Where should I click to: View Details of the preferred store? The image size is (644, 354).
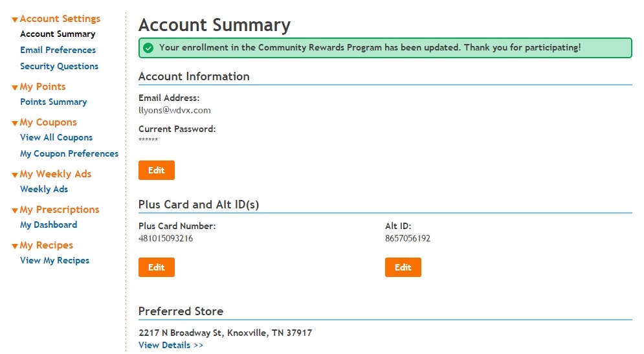[171, 346]
